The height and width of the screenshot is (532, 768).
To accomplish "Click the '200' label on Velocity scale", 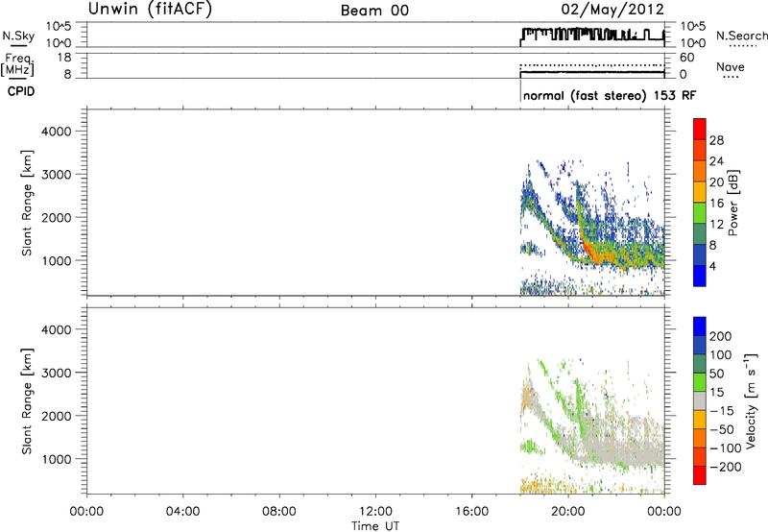I will (721, 336).
